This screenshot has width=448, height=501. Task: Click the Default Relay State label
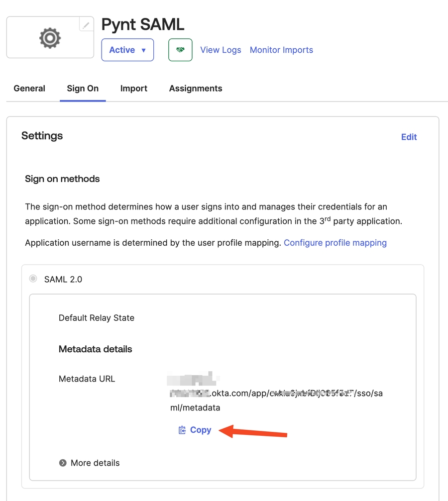point(97,318)
